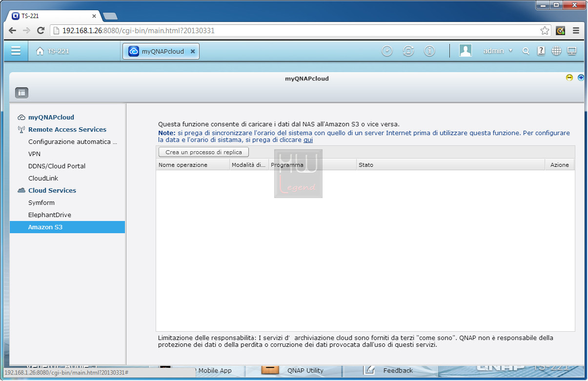Image resolution: width=588 pixels, height=381 pixels.
Task: Sort by Programma column header
Action: 312,165
